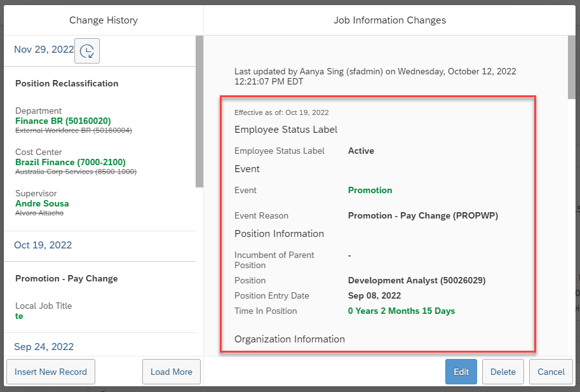Image resolution: width=580 pixels, height=392 pixels.
Task: Click the Organization Information section heading
Action: [290, 339]
